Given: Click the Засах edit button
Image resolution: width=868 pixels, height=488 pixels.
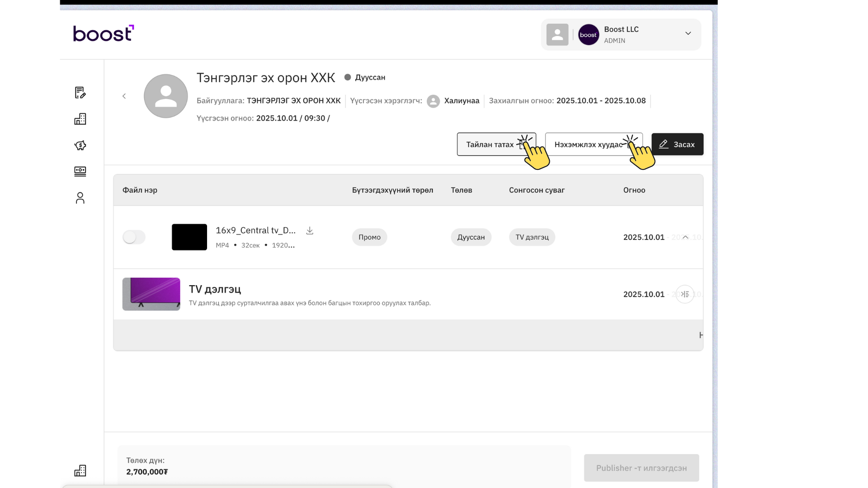Looking at the screenshot, I should point(677,144).
